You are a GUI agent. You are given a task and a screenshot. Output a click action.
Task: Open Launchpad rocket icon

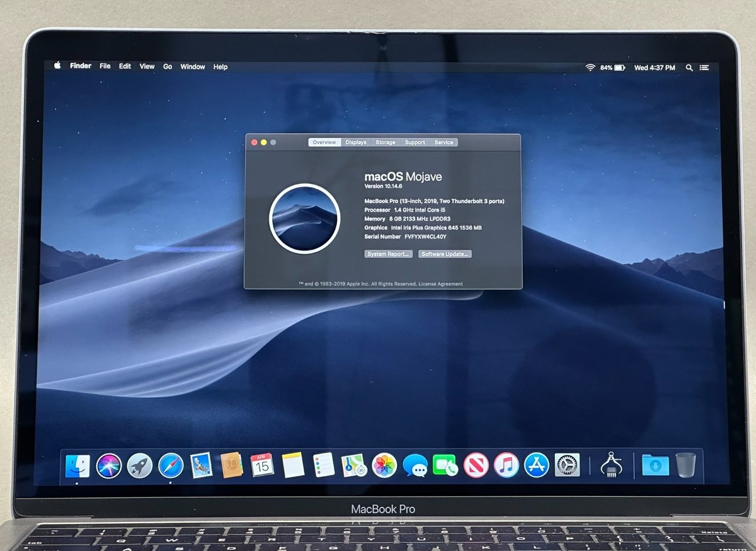coord(140,466)
